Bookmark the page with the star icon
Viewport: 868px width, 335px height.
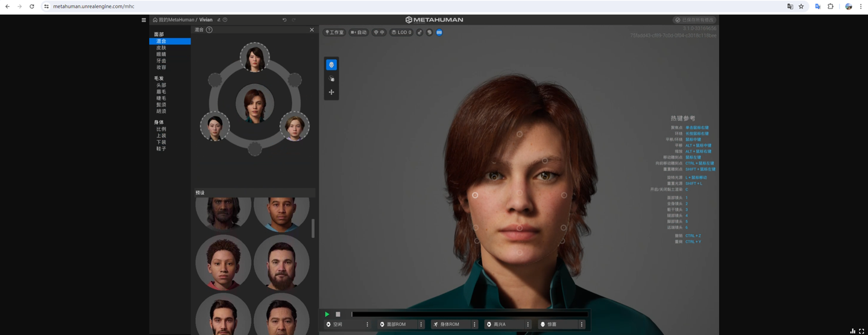801,7
